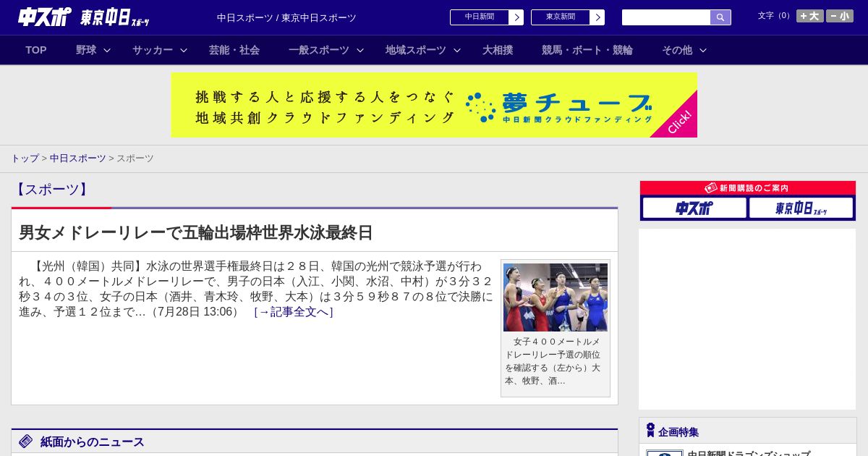Open article headline 男女メドレーリレーで五輪出場枠
Screen dimensions: 868x456
coord(196,232)
